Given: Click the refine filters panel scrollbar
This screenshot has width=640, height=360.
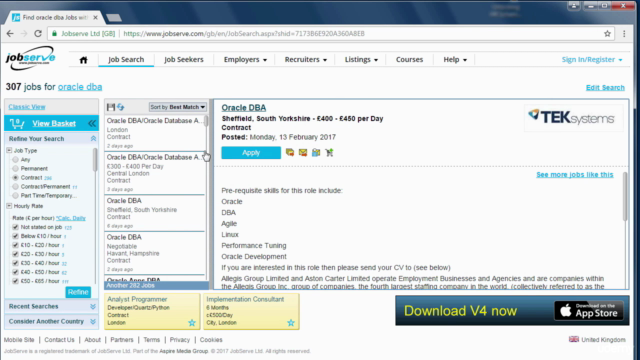Looking at the screenshot, I should 95,160.
